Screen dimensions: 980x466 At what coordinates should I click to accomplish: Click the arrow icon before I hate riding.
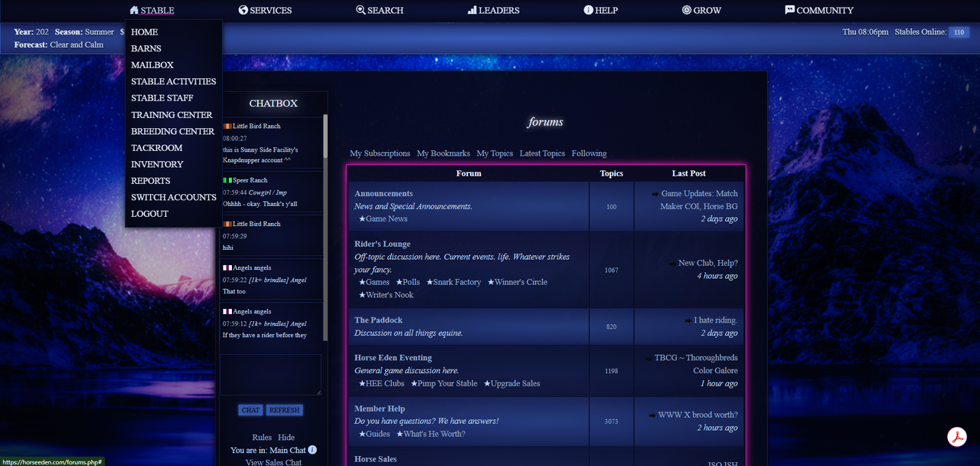click(688, 320)
